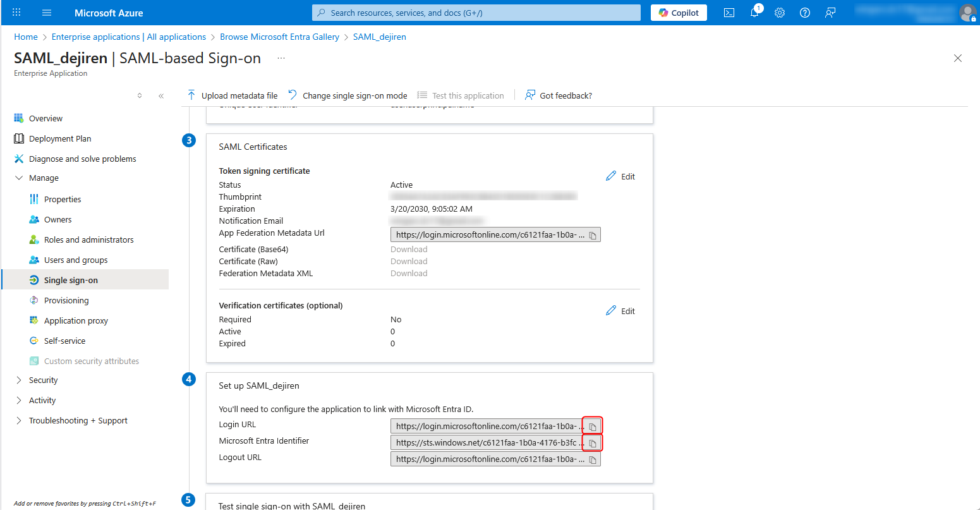Download Certificate (Raw)

409,262
